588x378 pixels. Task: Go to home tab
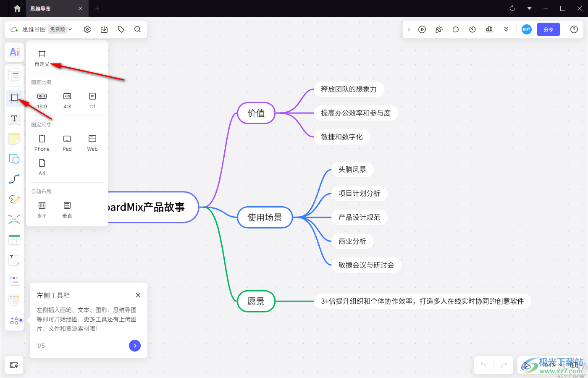[x=17, y=8]
